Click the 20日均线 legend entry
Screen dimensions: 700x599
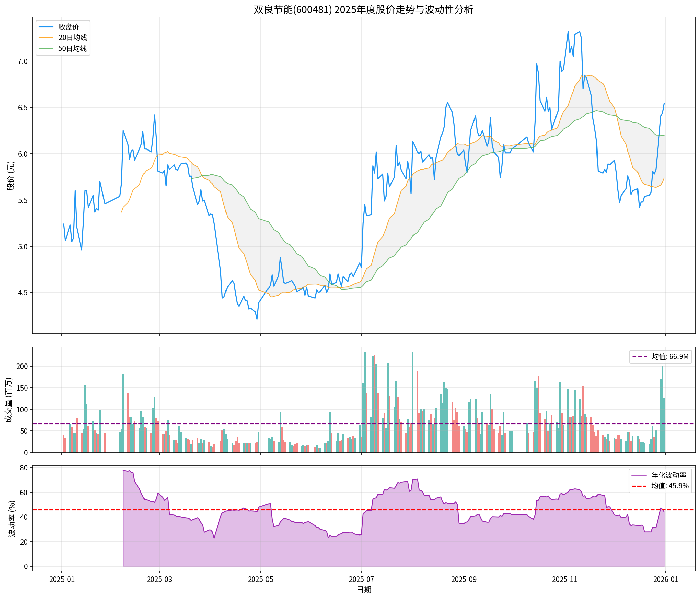[x=73, y=38]
